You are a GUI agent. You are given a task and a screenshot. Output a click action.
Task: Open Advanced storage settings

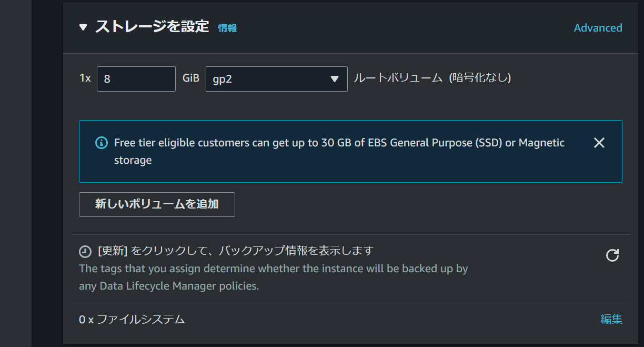[598, 27]
